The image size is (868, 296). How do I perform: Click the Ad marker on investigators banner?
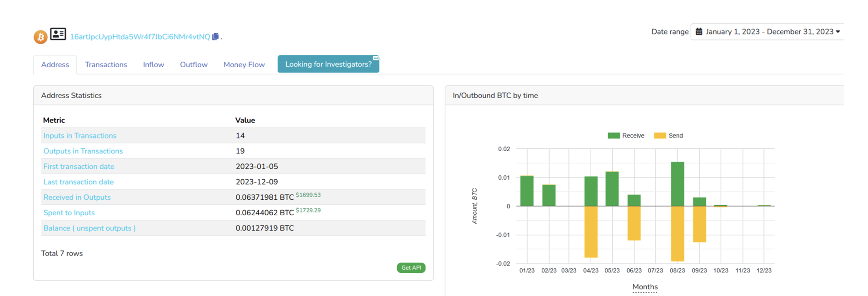[376, 58]
